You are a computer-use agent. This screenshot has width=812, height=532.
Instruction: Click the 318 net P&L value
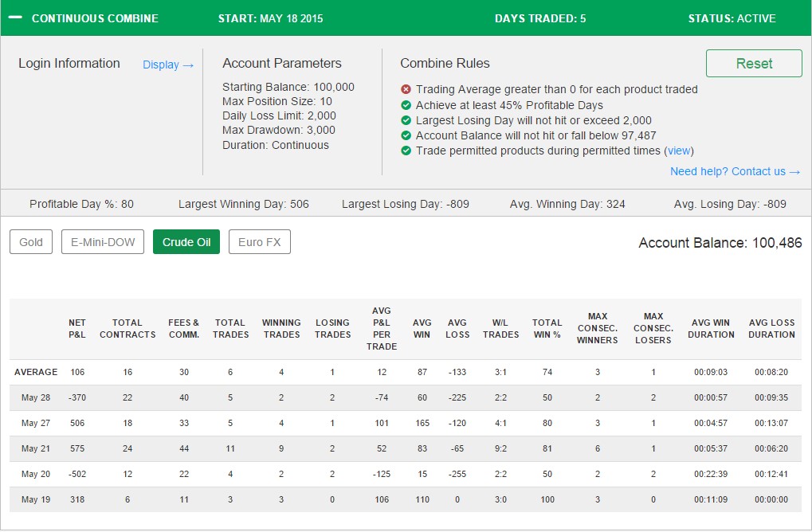coord(77,499)
